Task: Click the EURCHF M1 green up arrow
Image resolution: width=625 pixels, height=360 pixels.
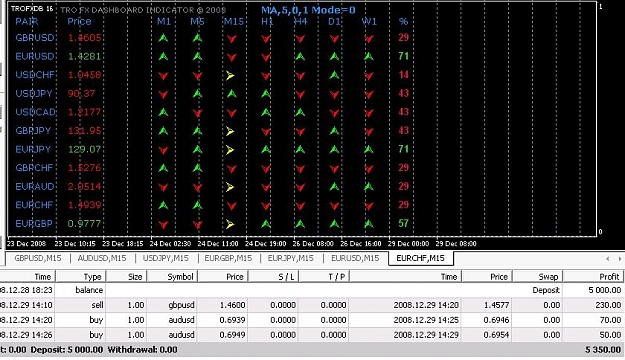Action: pos(163,205)
